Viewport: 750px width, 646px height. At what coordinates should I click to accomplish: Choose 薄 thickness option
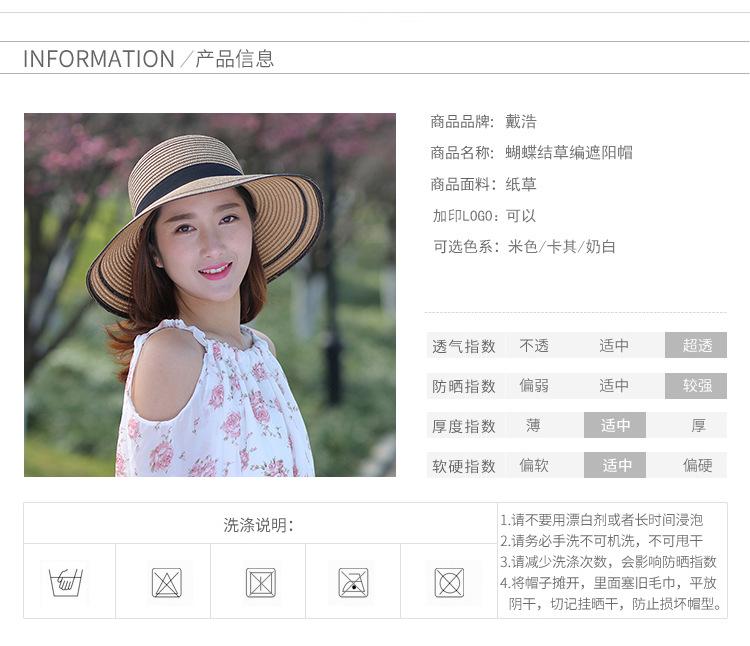pos(534,426)
